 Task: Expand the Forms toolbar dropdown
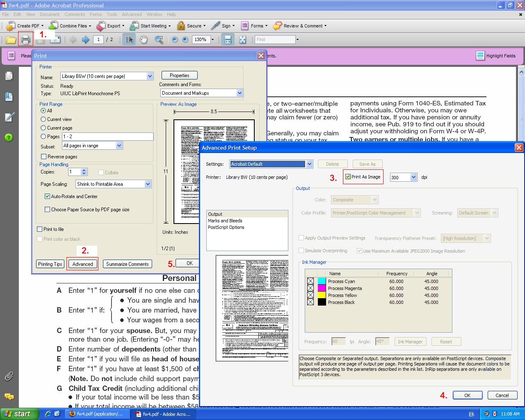(266, 26)
